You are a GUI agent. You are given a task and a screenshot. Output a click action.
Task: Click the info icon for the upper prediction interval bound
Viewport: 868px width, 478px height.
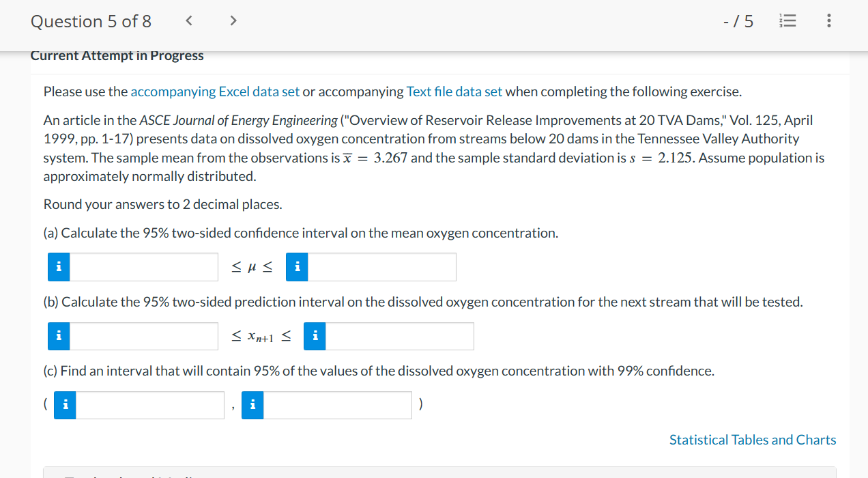pos(315,336)
